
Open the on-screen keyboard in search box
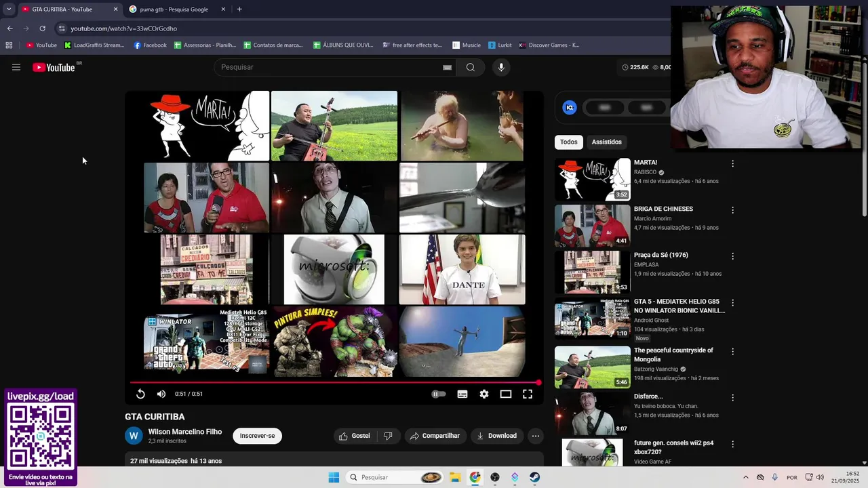pyautogui.click(x=447, y=67)
